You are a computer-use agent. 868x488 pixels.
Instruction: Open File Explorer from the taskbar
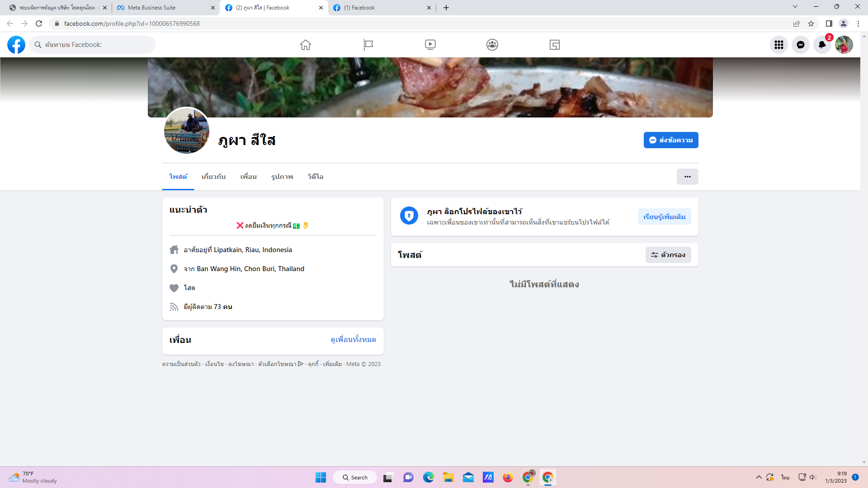448,478
